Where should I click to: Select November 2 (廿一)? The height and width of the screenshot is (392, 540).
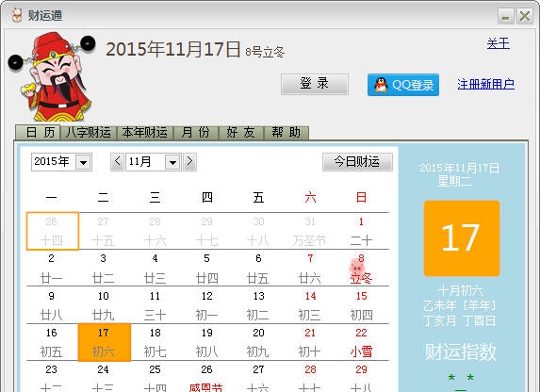[52, 268]
